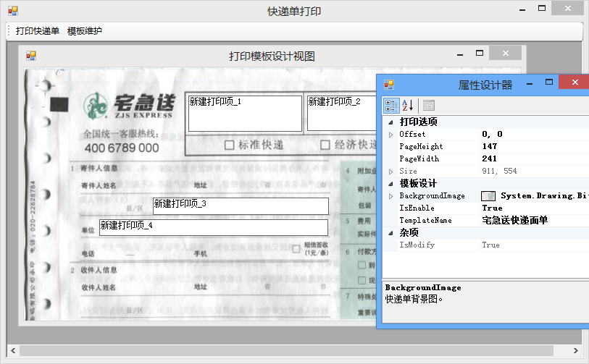The width and height of the screenshot is (589, 364).
Task: Close the 属性设计器 window
Action: pos(575,82)
